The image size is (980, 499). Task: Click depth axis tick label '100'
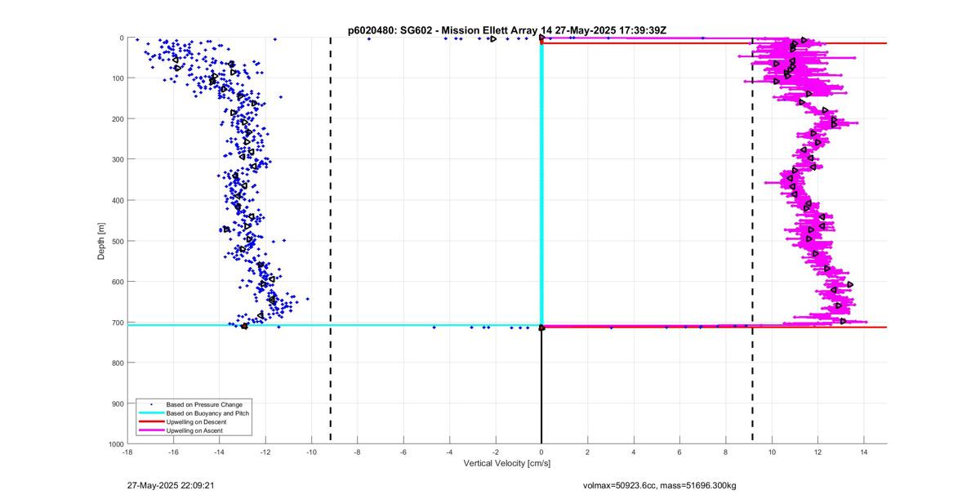tap(117, 78)
